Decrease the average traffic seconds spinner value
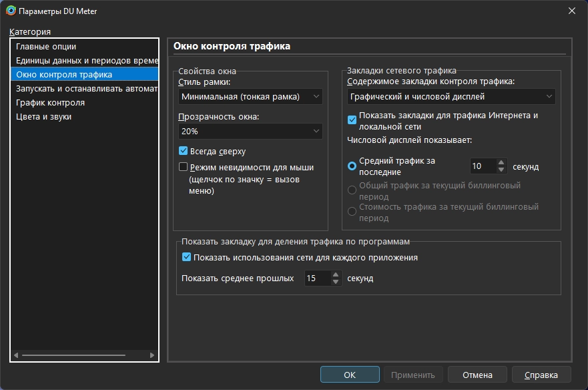 click(x=501, y=170)
